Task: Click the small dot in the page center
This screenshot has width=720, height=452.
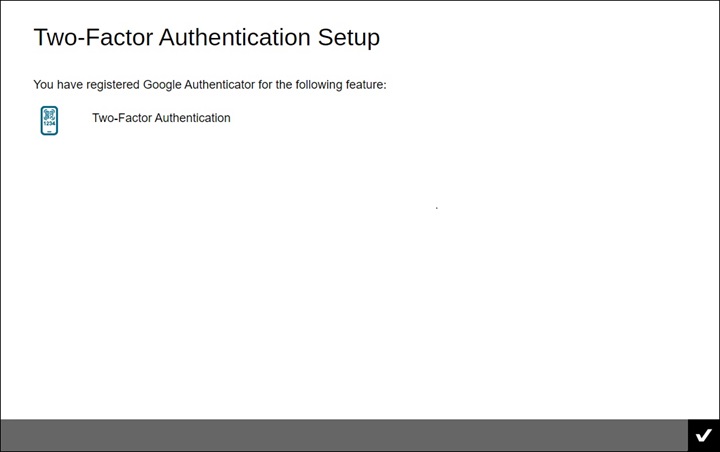Action: pos(437,208)
